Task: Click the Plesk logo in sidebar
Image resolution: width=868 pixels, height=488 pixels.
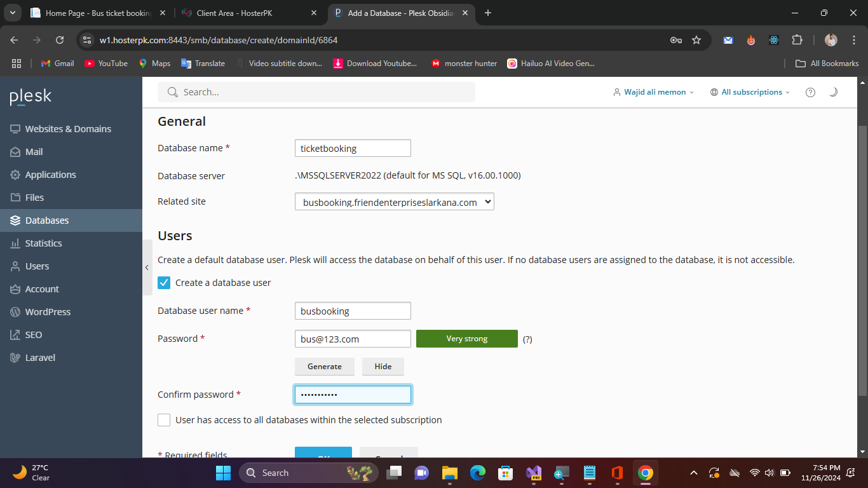Action: pyautogui.click(x=31, y=97)
